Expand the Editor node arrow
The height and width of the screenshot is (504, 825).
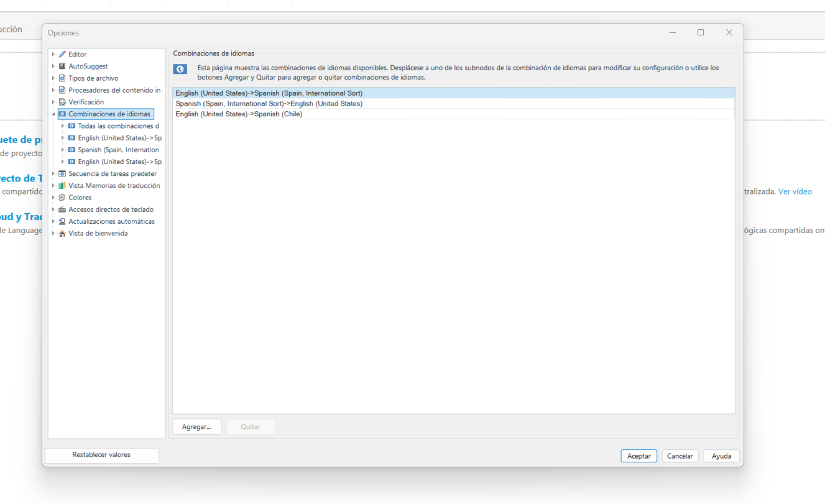[53, 54]
